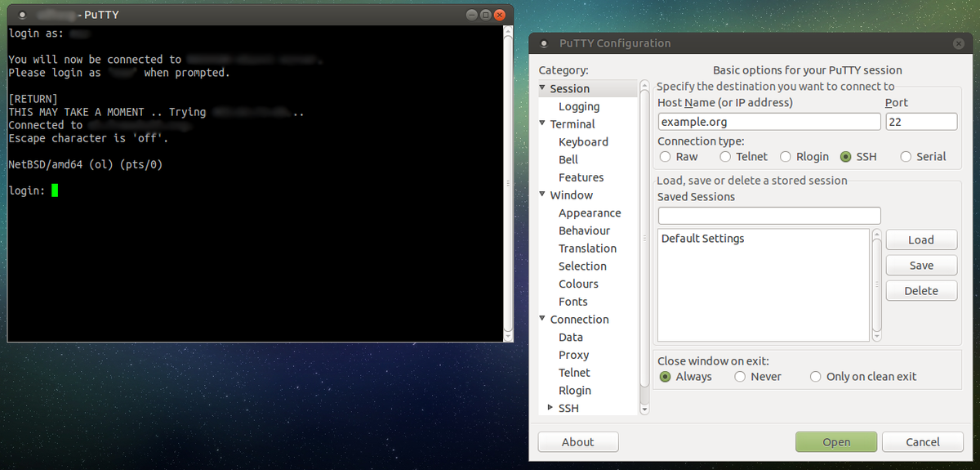This screenshot has width=980, height=470.
Task: Open the SSH settings category in tree
Action: point(568,408)
